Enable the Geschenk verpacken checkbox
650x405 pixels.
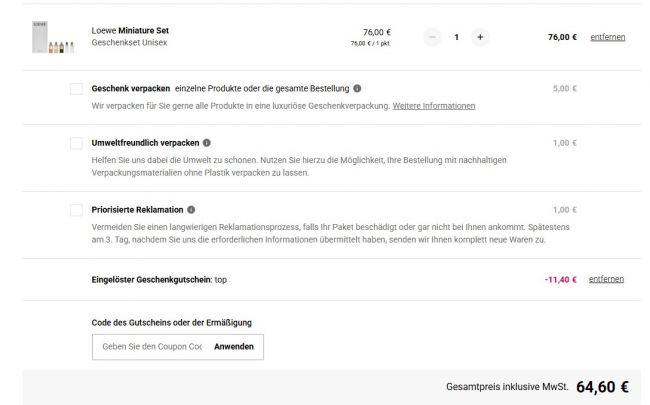77,89
